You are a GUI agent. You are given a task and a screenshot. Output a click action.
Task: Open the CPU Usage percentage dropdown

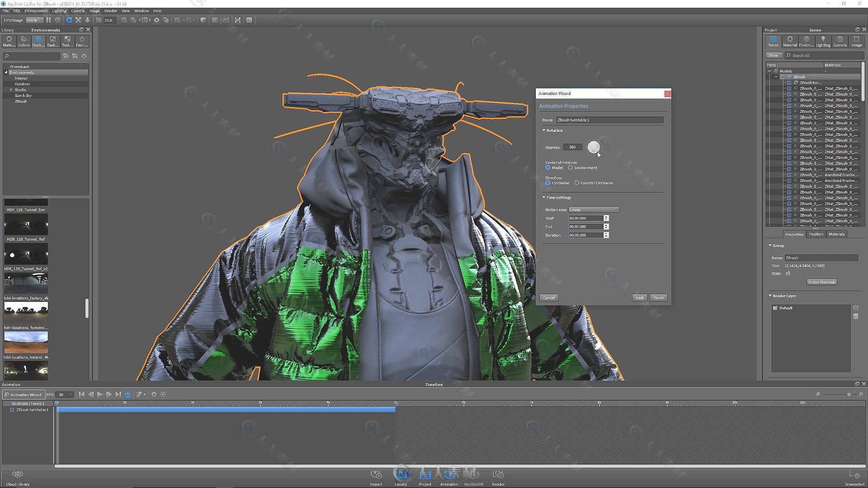point(34,20)
